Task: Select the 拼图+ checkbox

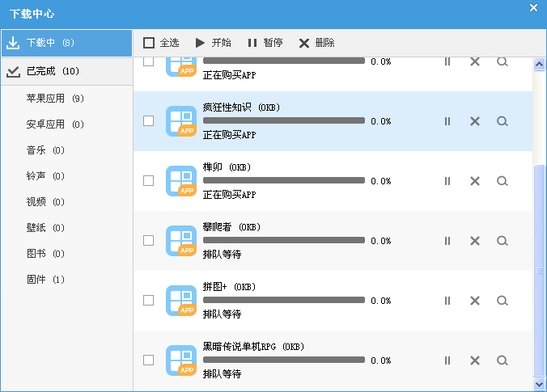Action: [x=148, y=300]
